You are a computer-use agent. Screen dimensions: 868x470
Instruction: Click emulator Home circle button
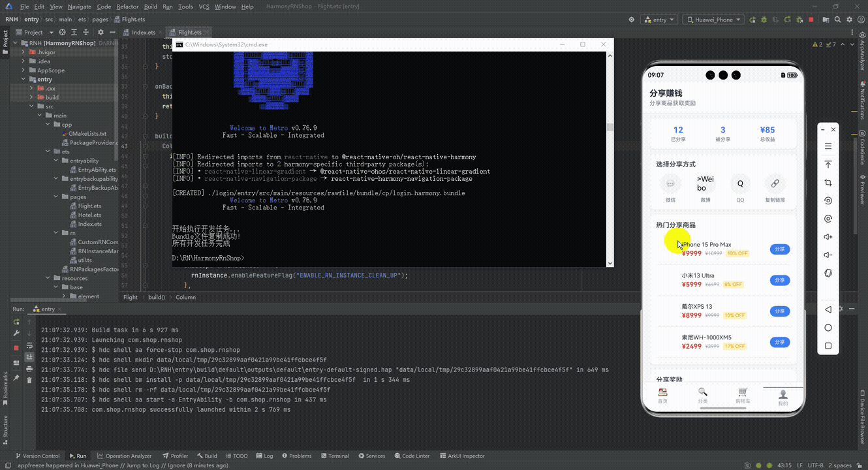[x=828, y=328]
